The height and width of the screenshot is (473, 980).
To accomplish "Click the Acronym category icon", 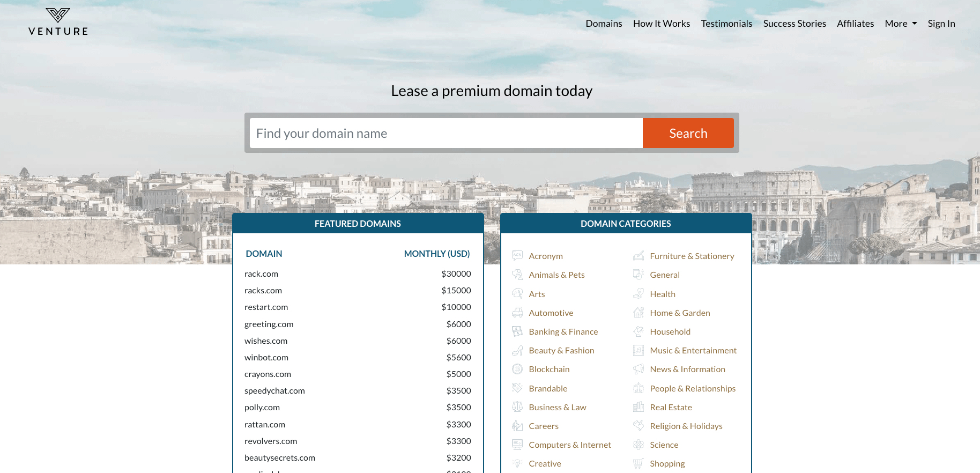I will tap(517, 256).
